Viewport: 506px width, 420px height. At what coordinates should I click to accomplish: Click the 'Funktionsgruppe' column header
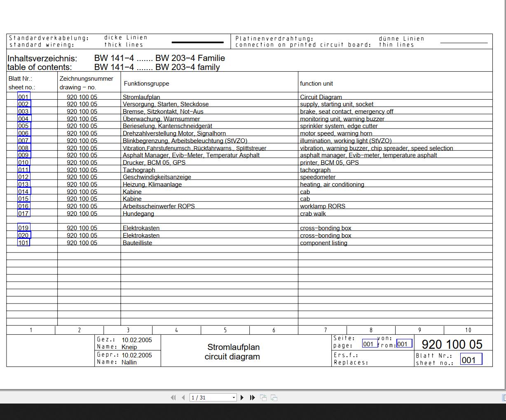(x=146, y=84)
